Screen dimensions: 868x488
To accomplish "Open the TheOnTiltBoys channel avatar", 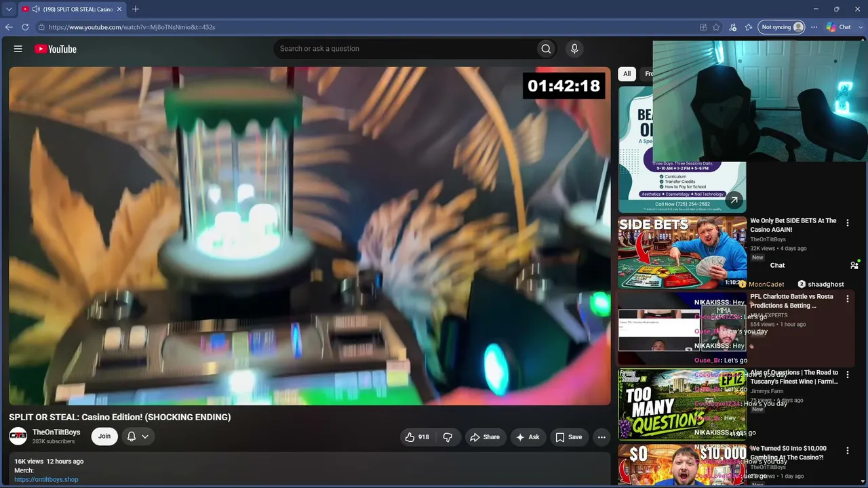I will click(x=18, y=436).
